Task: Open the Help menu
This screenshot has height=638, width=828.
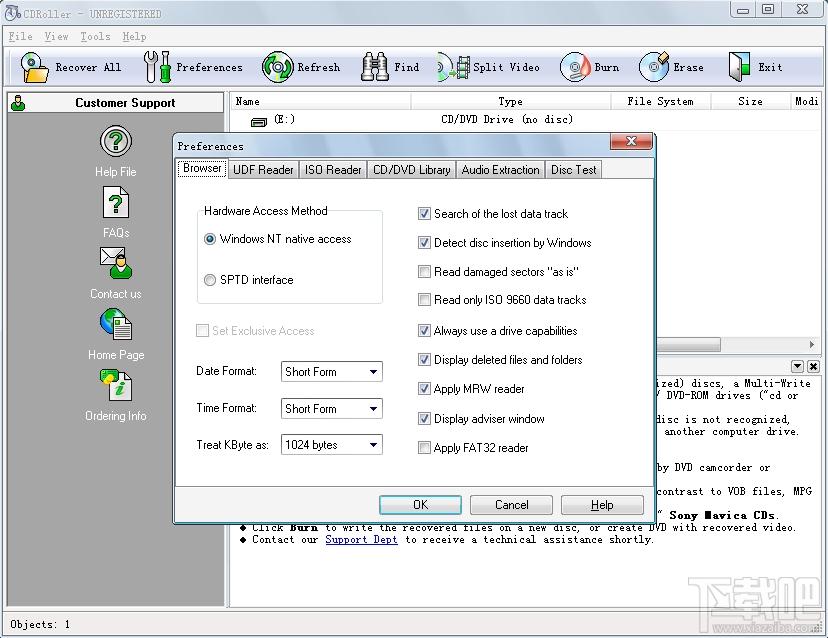Action: tap(134, 36)
